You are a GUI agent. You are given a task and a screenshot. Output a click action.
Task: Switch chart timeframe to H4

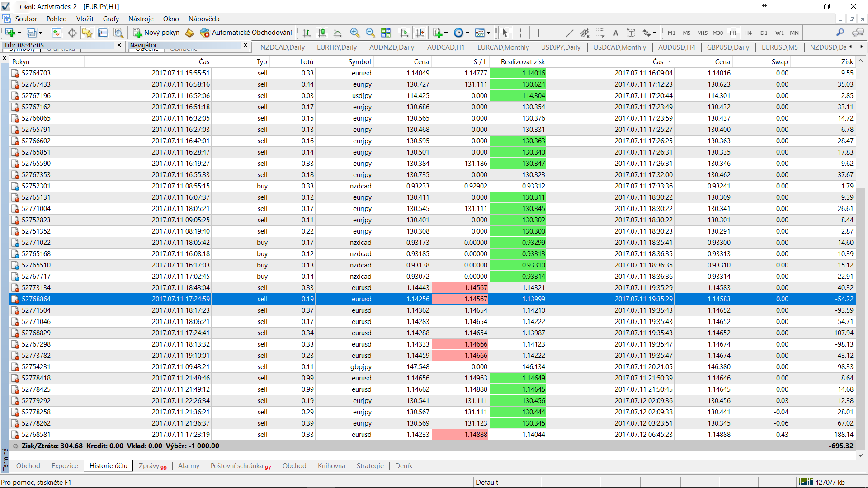pyautogui.click(x=748, y=33)
